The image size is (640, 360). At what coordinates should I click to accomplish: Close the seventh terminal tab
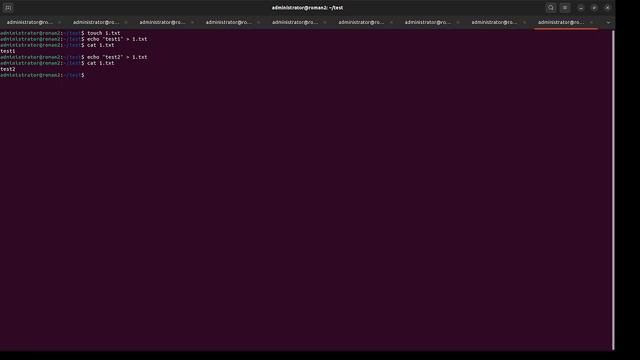[458, 22]
